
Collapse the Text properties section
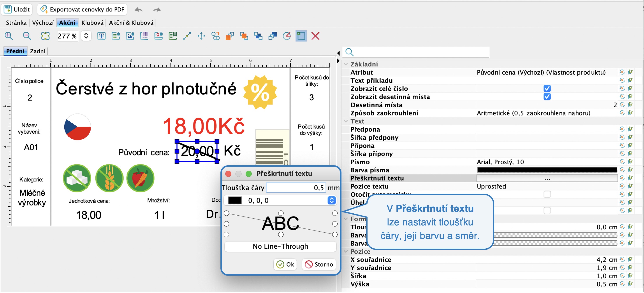click(x=346, y=121)
